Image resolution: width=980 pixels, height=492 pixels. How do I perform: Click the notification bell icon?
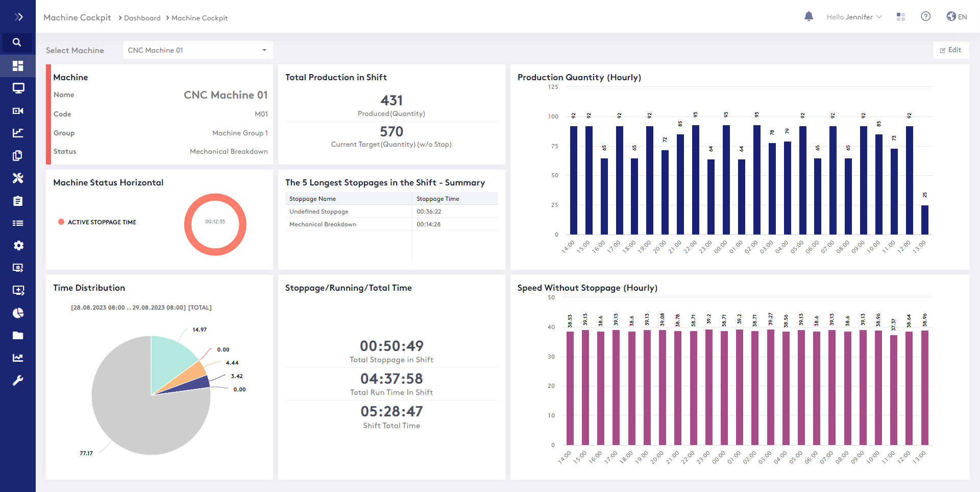click(x=808, y=17)
